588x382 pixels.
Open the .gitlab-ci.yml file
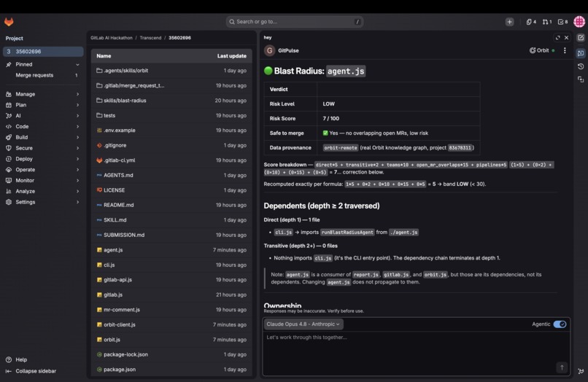coord(120,160)
